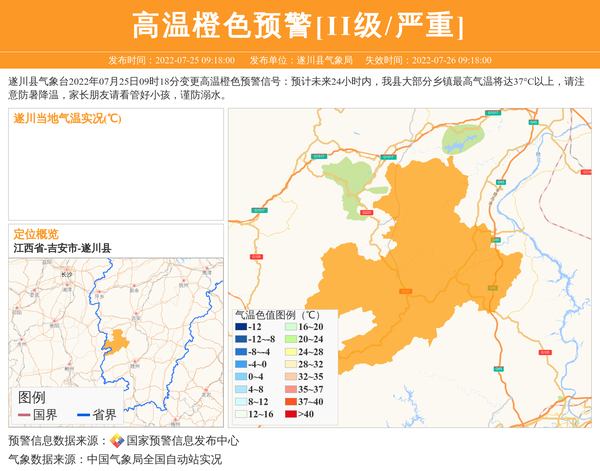Select the 35~37 legend color swatch
Screen dimensions: 600x471
(x=291, y=389)
